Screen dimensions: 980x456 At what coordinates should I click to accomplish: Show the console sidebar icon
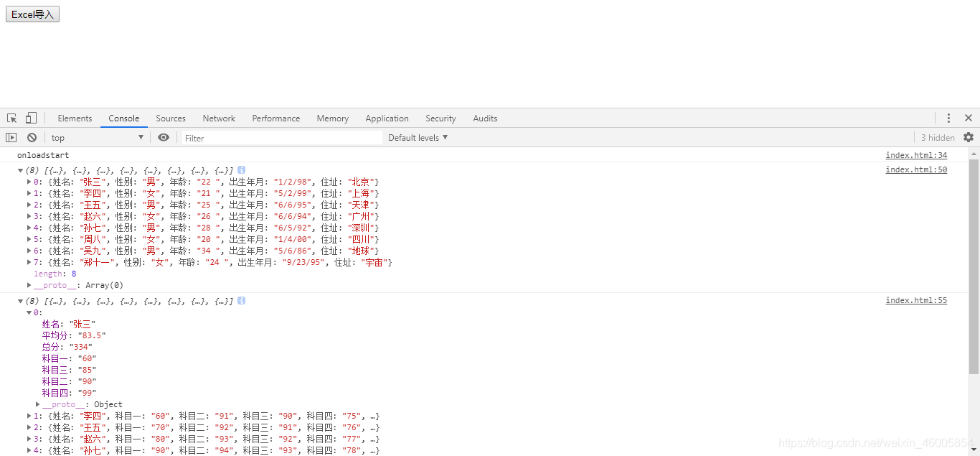[11, 137]
